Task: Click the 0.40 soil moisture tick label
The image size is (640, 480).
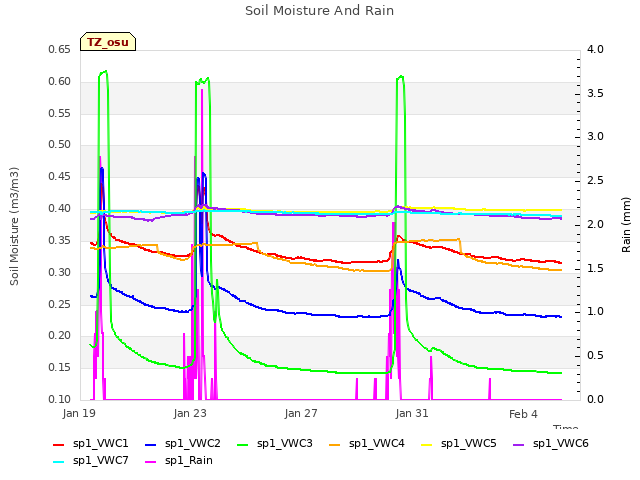Action: (x=60, y=209)
